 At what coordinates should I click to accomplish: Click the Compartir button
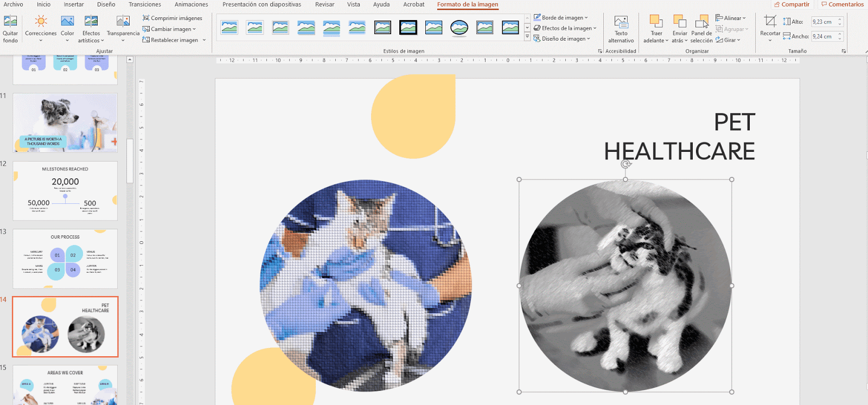point(792,4)
